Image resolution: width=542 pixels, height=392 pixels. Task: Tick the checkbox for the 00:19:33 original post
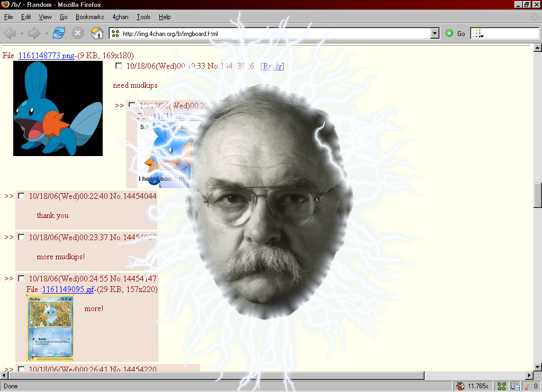(119, 66)
